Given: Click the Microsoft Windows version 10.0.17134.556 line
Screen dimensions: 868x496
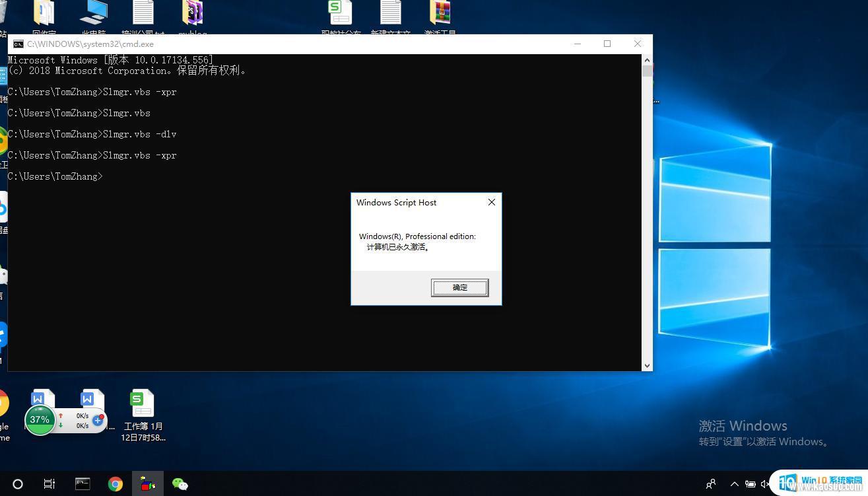Looking at the screenshot, I should [111, 60].
